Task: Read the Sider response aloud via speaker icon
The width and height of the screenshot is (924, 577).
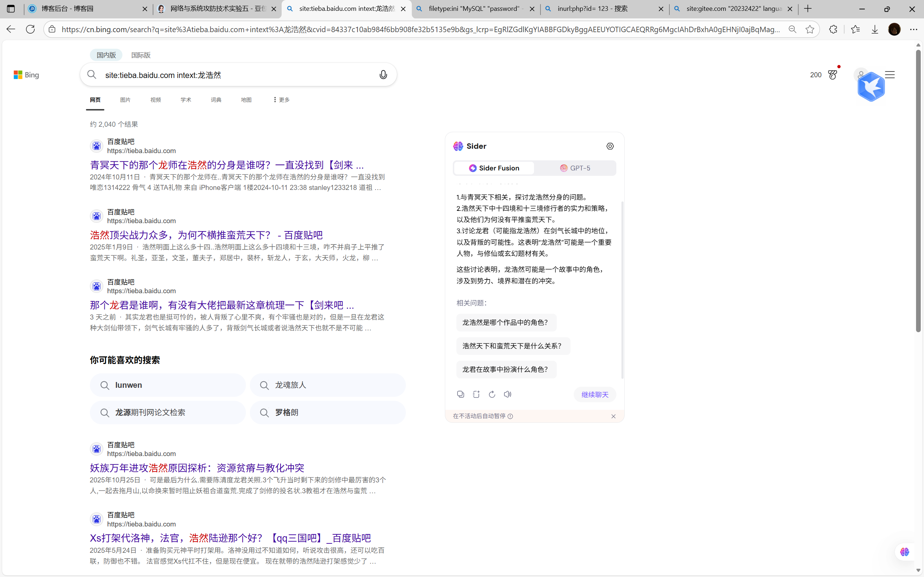Action: (x=507, y=394)
